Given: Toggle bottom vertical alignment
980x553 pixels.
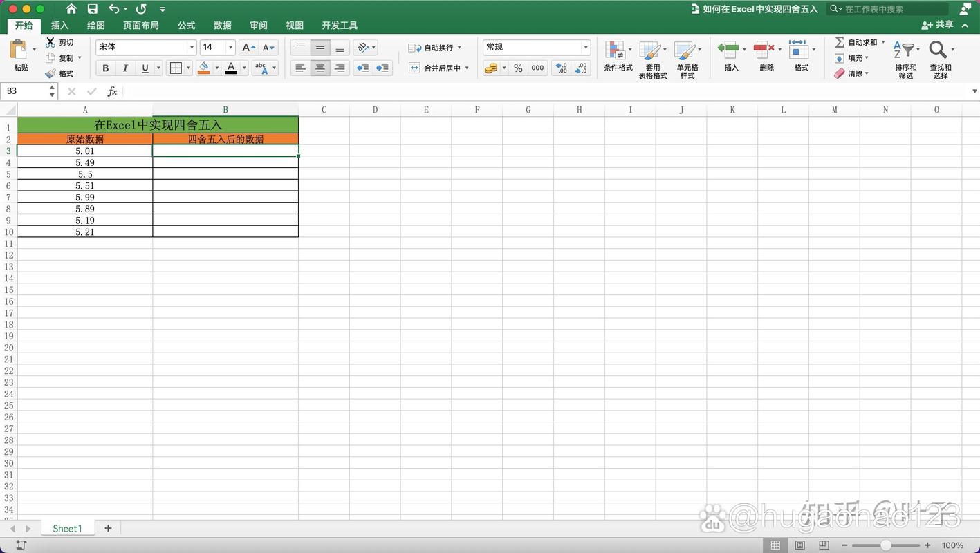Looking at the screenshot, I should pyautogui.click(x=340, y=48).
